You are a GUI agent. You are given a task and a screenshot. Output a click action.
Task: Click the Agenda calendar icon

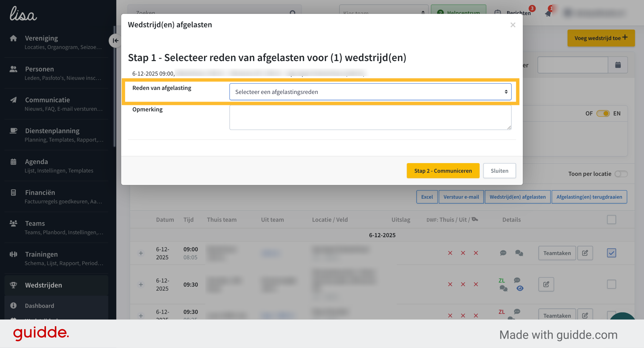13,162
